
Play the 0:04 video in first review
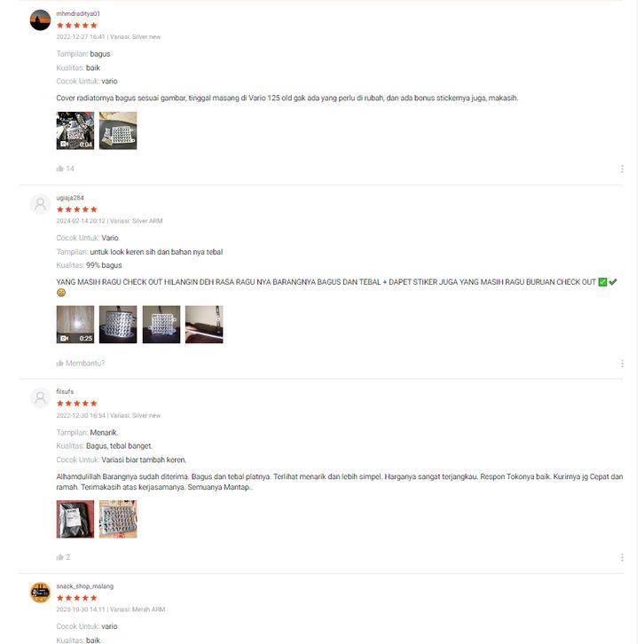[75, 130]
